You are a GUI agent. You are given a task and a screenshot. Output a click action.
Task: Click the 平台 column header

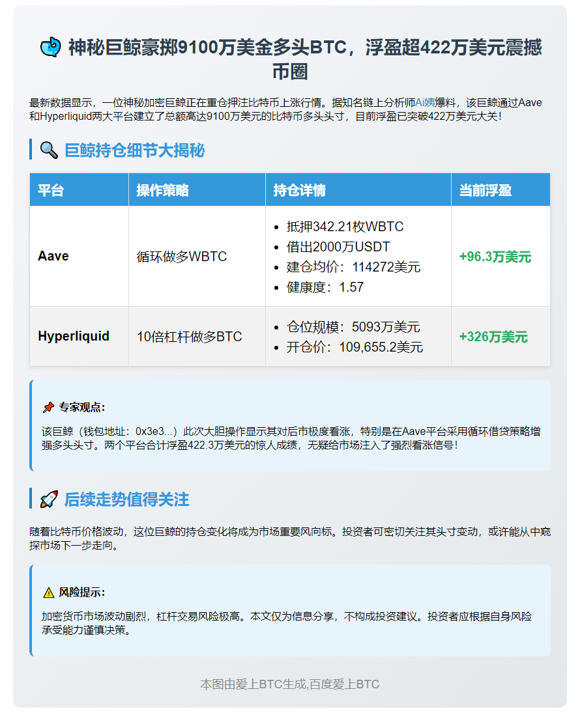79,190
